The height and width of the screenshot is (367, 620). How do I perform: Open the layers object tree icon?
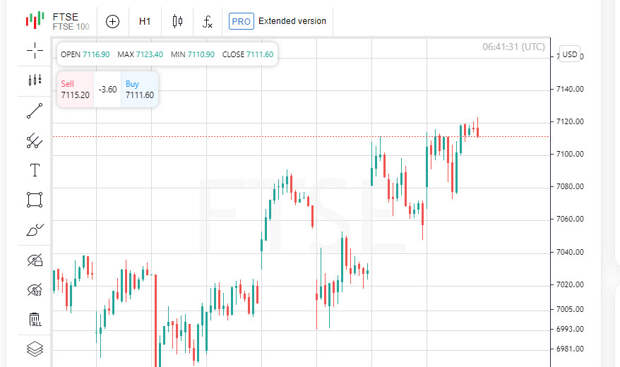(x=35, y=349)
